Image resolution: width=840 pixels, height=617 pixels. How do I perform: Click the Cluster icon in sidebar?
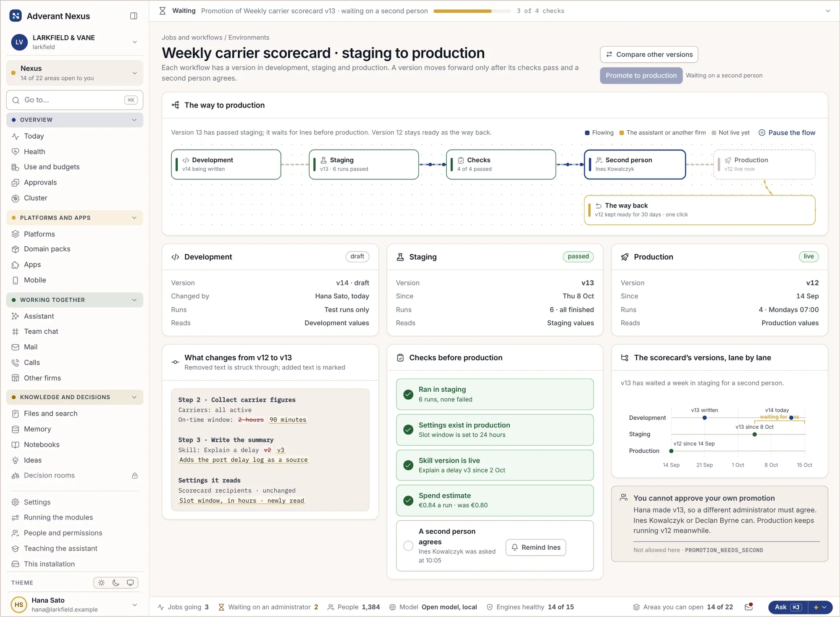16,198
